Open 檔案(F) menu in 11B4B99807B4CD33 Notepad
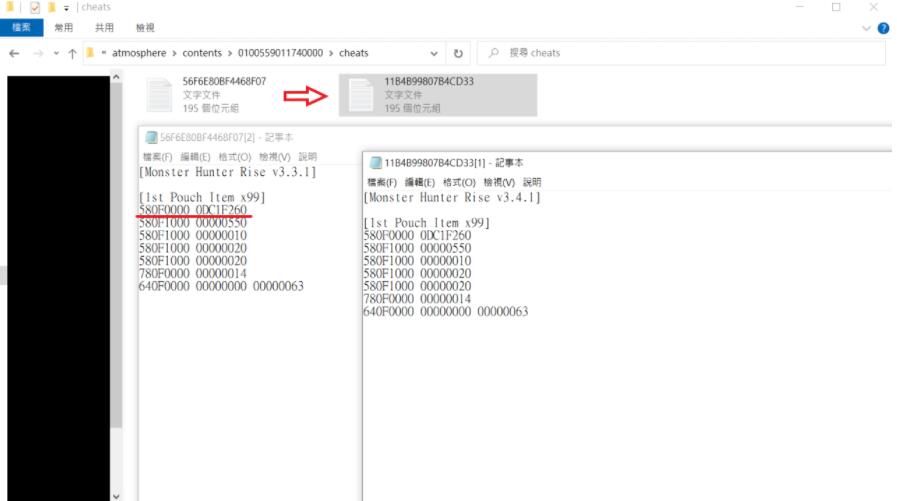897x501 pixels. click(x=382, y=182)
